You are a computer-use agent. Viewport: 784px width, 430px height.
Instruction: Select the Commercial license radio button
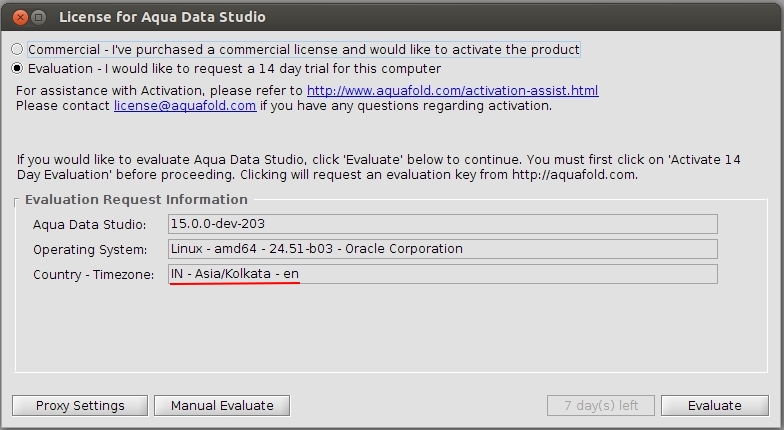pos(17,49)
